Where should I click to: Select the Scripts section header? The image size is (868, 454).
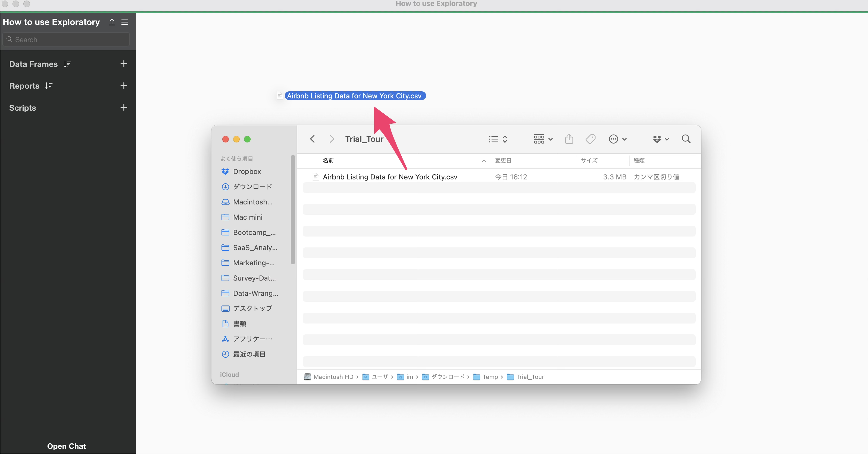[x=23, y=108]
